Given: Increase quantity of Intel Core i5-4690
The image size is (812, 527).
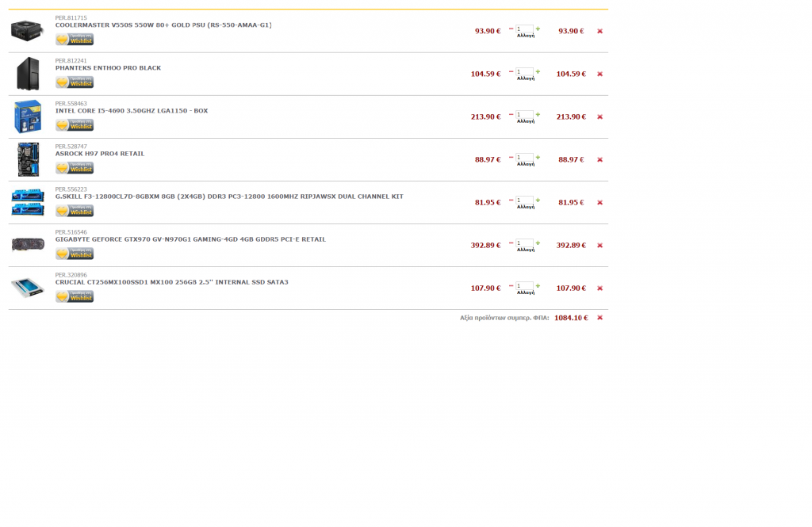Looking at the screenshot, I should (538, 114).
